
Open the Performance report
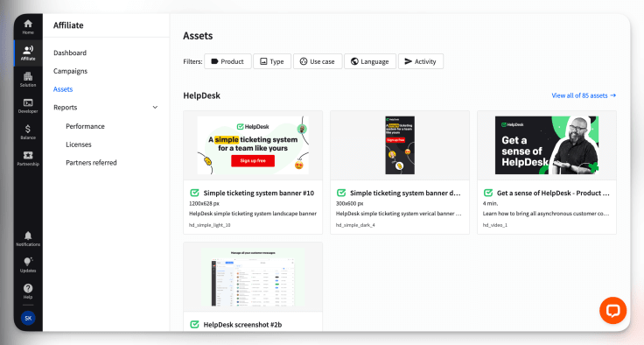85,126
